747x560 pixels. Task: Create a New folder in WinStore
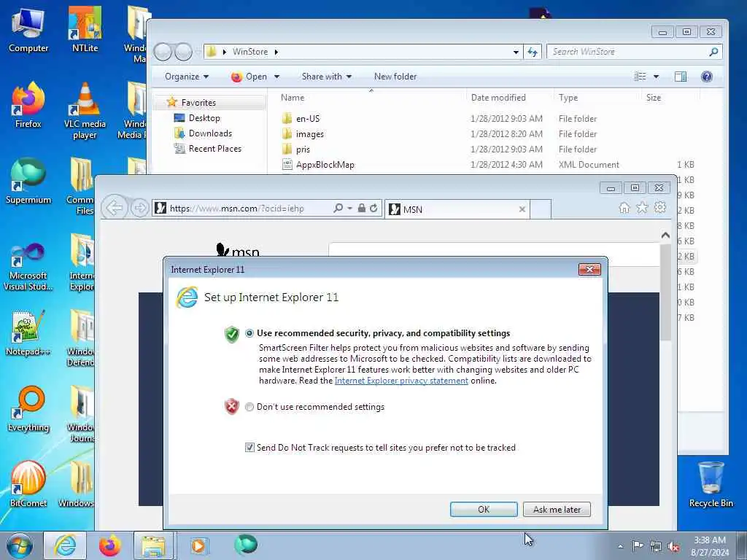(395, 77)
